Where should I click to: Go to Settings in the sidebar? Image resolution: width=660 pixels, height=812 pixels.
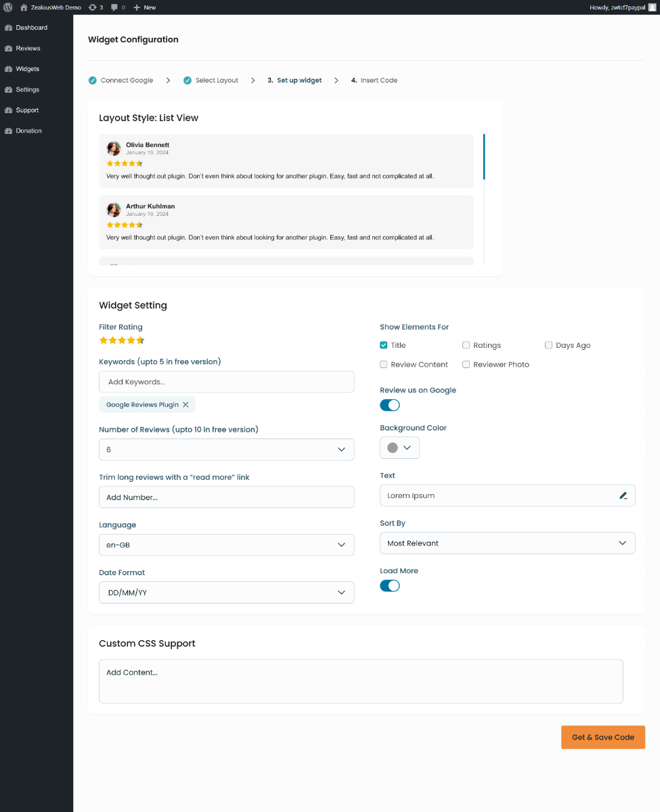27,90
